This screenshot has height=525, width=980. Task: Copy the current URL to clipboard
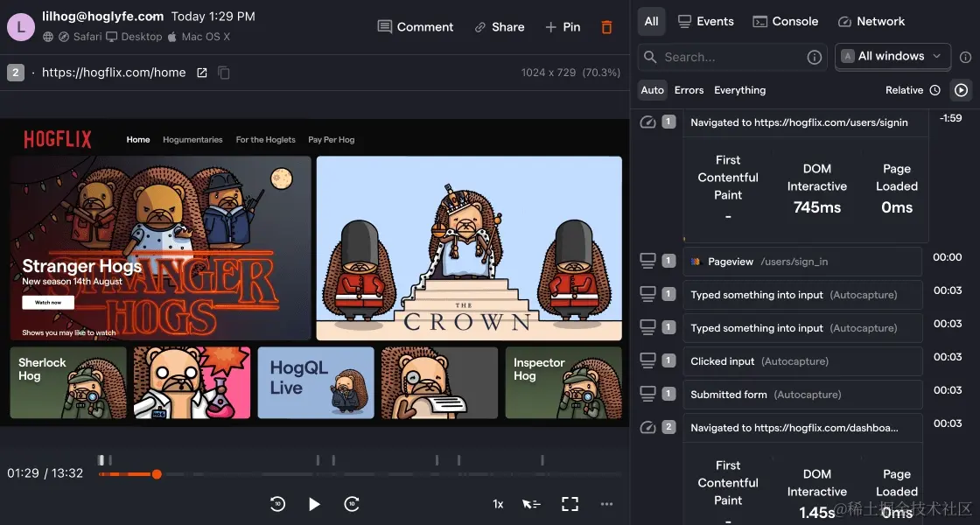[224, 73]
